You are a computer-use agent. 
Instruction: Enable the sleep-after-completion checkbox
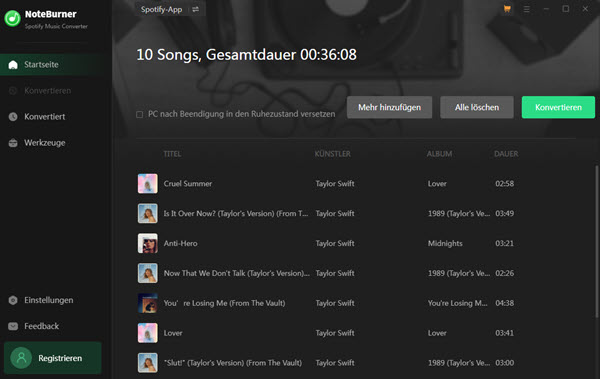click(140, 114)
